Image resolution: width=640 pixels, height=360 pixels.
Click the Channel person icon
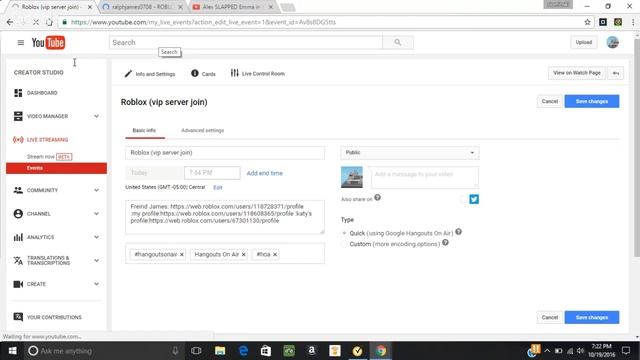pos(18,213)
